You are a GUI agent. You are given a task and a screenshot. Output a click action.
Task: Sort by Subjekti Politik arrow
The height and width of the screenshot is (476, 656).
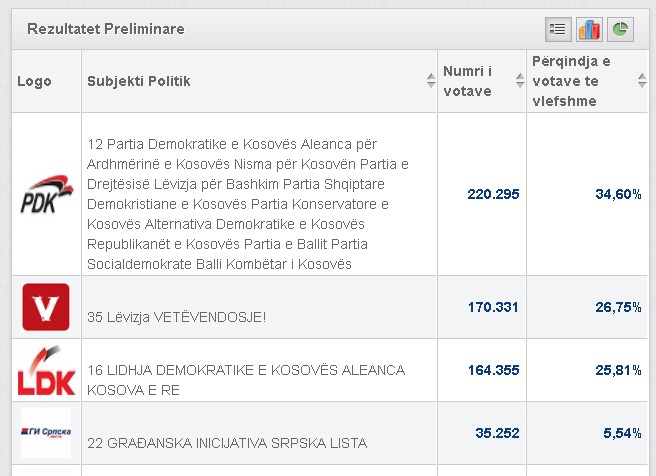tap(430, 81)
